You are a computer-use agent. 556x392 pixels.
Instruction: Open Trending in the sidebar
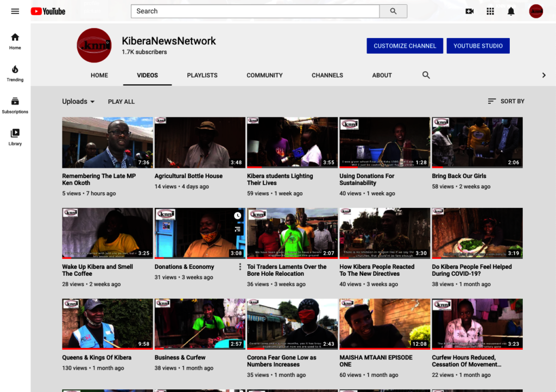tap(15, 73)
